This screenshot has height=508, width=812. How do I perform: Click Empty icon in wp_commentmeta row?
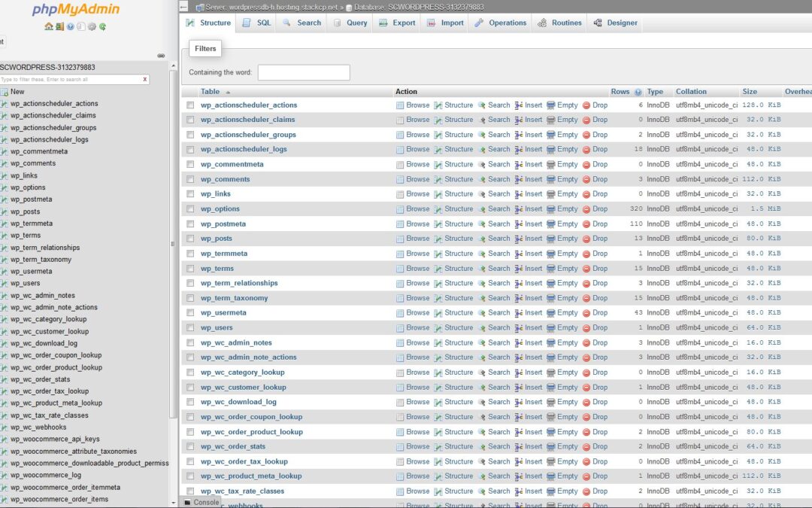[x=551, y=164]
